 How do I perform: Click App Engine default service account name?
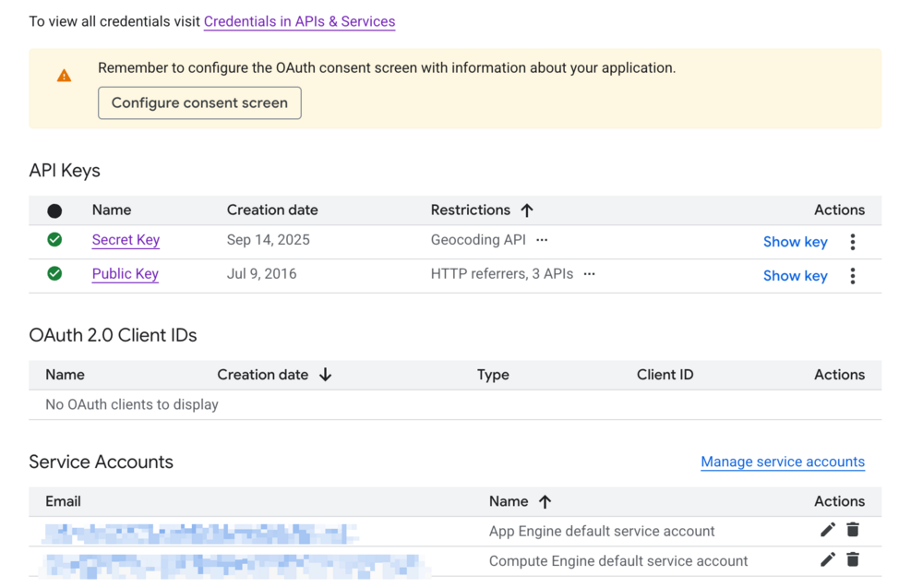point(602,532)
